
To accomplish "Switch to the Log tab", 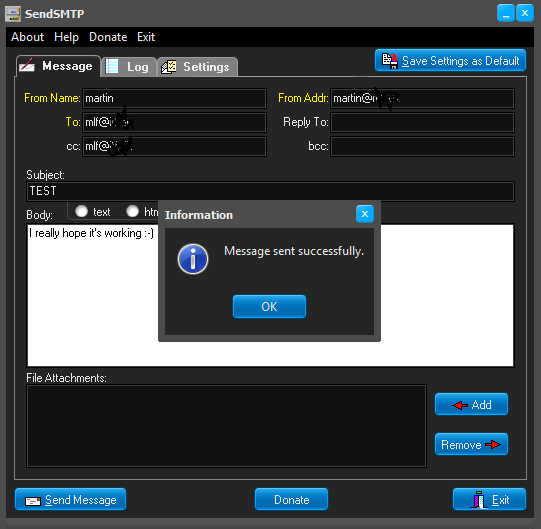I will (x=129, y=67).
